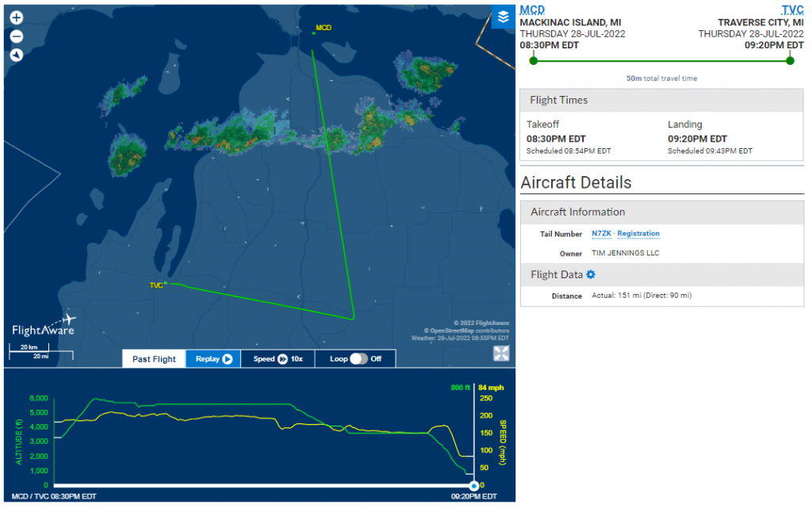Click the FlightAware logo on map
This screenshot has width=812, height=508.
[43, 325]
